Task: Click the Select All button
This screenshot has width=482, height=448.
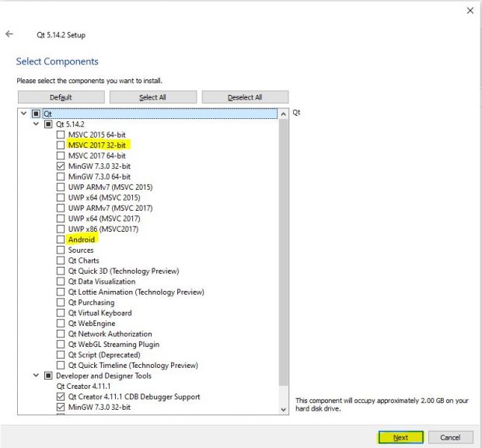Action: point(152,97)
